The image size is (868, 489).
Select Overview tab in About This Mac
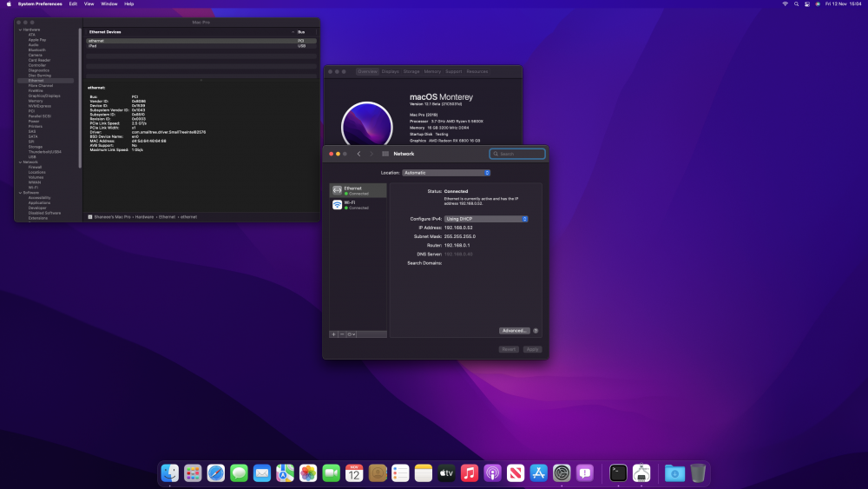click(x=367, y=71)
